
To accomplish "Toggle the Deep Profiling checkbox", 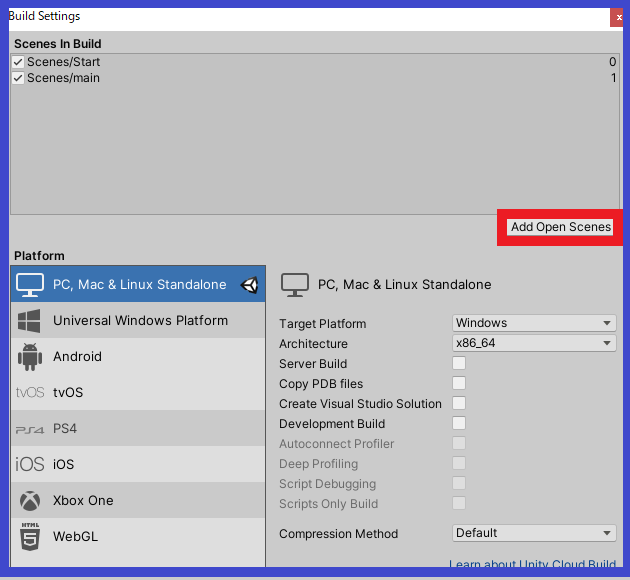I will click(459, 463).
